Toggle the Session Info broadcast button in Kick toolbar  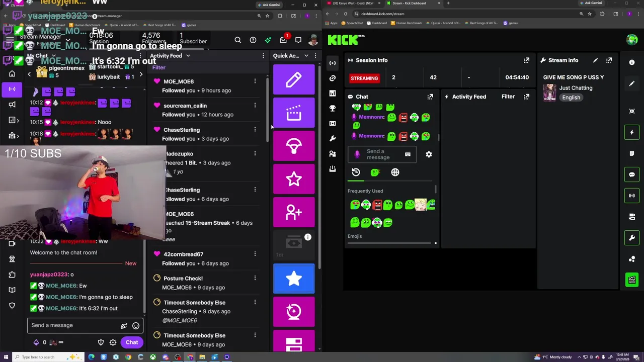(x=632, y=196)
